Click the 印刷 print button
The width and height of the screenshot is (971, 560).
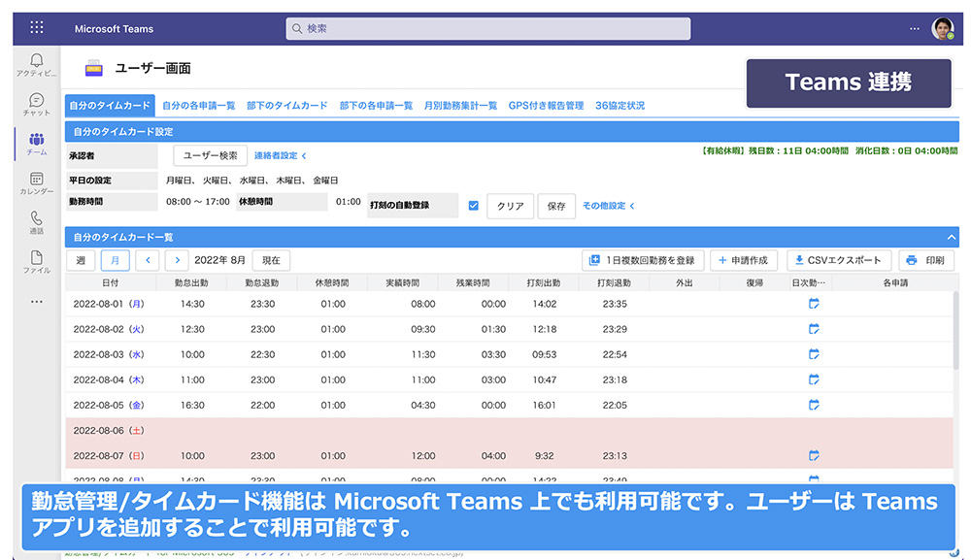925,260
